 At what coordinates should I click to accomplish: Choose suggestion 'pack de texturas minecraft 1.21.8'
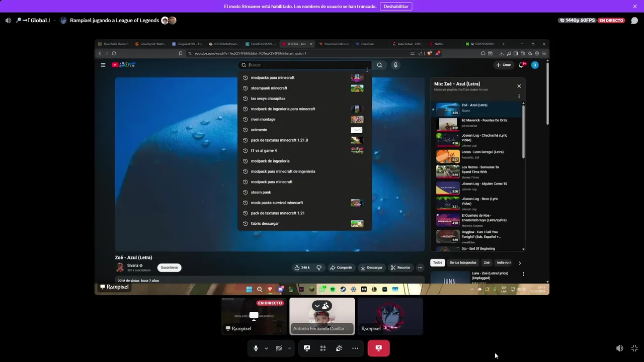click(304, 140)
